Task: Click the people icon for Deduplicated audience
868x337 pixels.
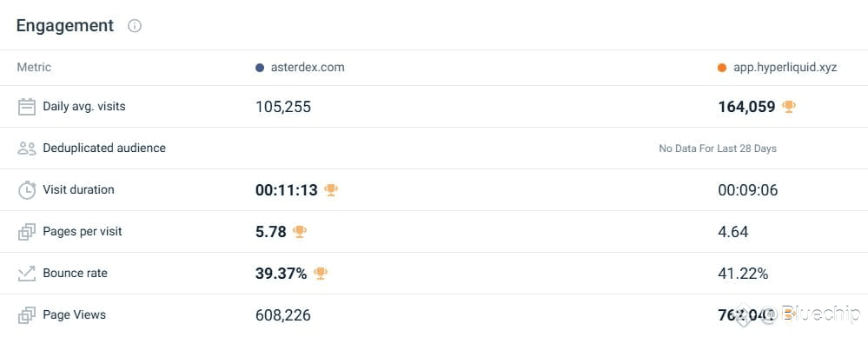Action: pyautogui.click(x=27, y=149)
